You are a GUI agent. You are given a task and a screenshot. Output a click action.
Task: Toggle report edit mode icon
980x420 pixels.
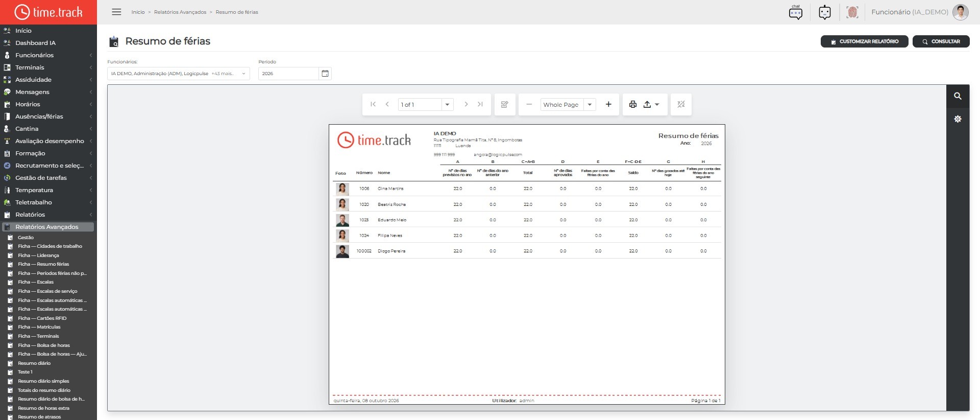click(505, 104)
